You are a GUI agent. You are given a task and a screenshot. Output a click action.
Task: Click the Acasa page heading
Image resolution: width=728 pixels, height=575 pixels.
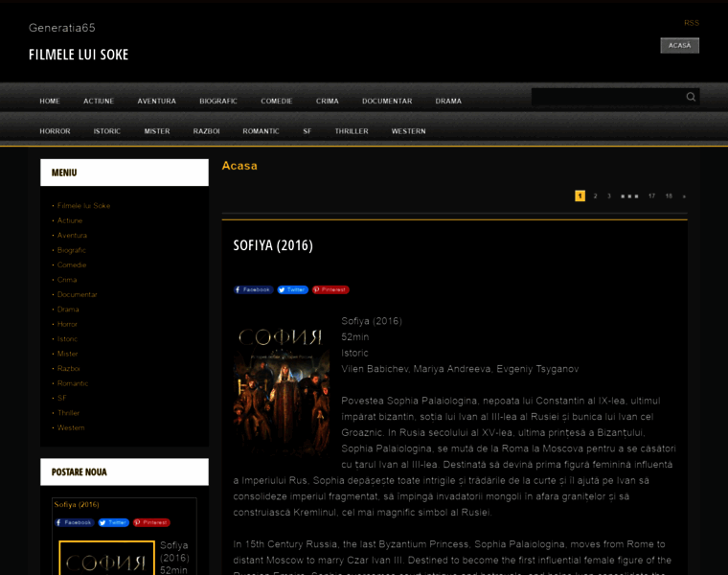(239, 166)
